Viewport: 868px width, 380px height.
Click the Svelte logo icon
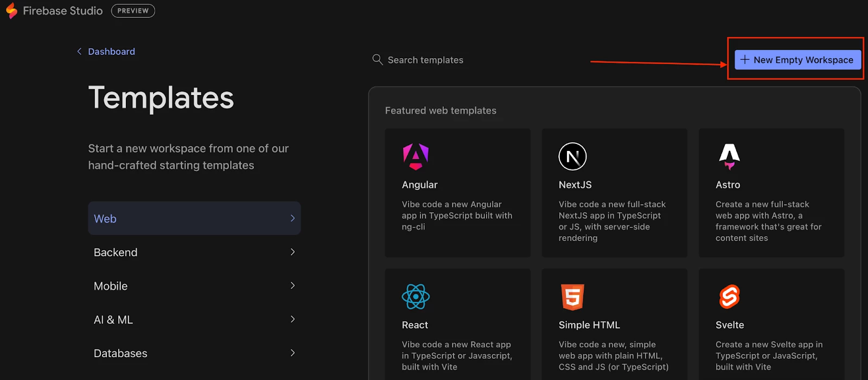[729, 296]
